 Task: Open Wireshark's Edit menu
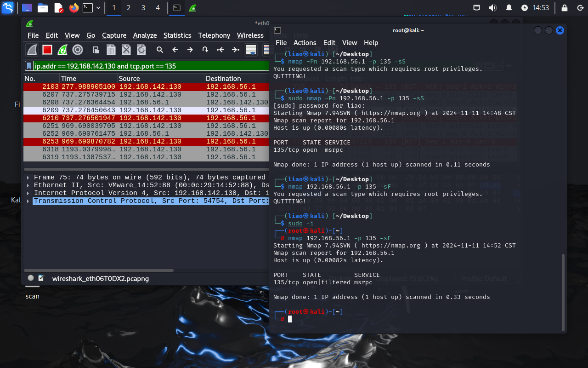point(52,35)
